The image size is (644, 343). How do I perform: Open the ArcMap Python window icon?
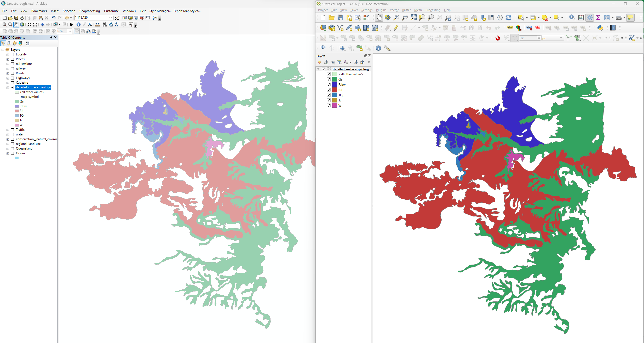[148, 18]
